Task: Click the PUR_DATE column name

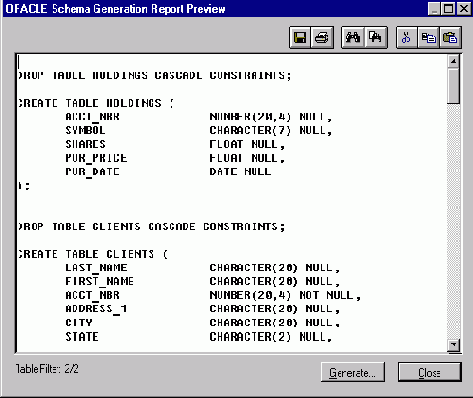Action: click(92, 172)
